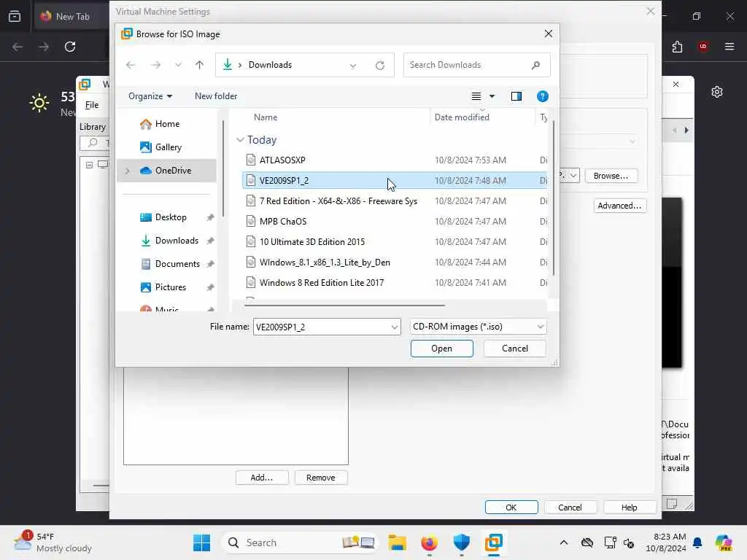Viewport: 747px width, 560px height.
Task: Select WIndows_8.1_x86_1.3_Lite_by_Den file
Action: point(395,262)
